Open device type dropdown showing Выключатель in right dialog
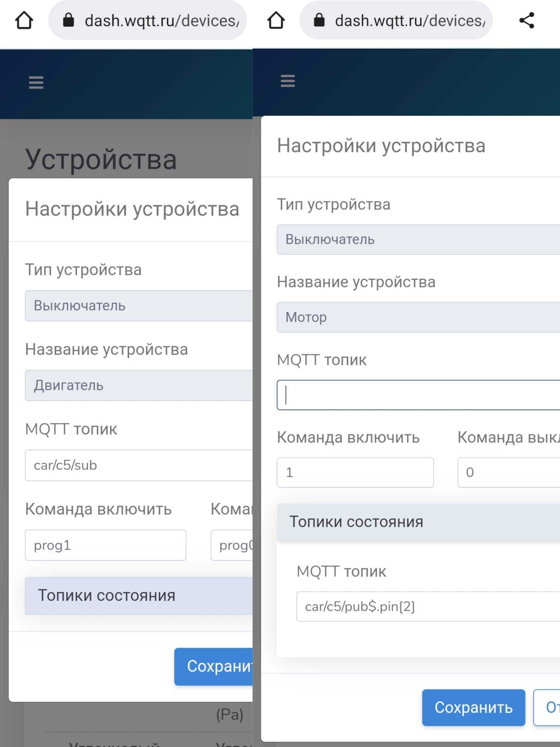This screenshot has width=560, height=747. (418, 240)
